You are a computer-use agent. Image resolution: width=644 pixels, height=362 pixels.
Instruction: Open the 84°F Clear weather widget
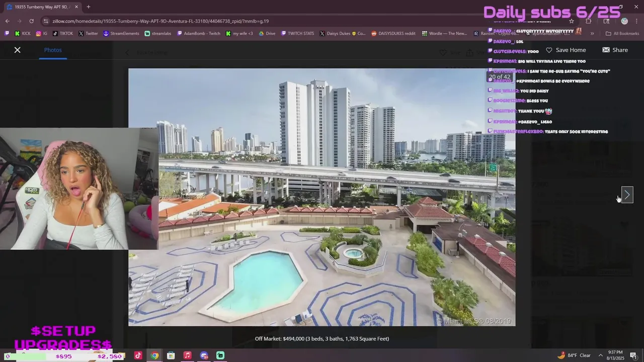click(x=574, y=355)
